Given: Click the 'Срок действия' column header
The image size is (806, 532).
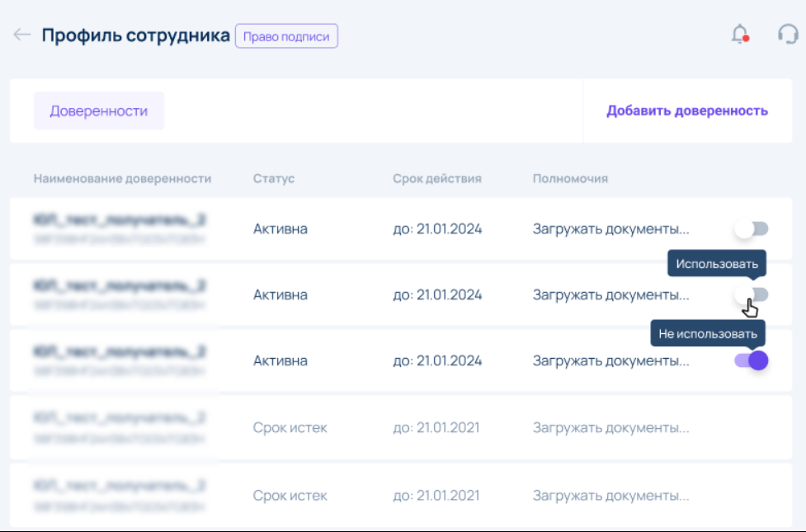Looking at the screenshot, I should pyautogui.click(x=437, y=178).
